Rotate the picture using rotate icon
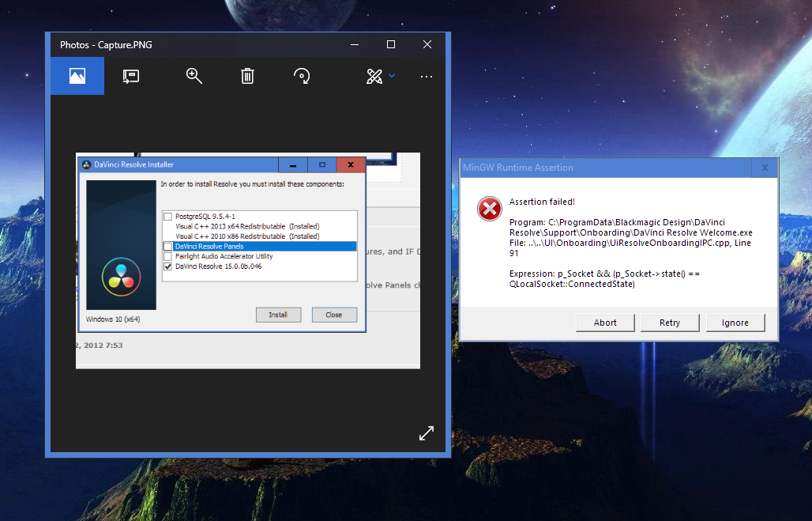This screenshot has width=812, height=521. 302,76
